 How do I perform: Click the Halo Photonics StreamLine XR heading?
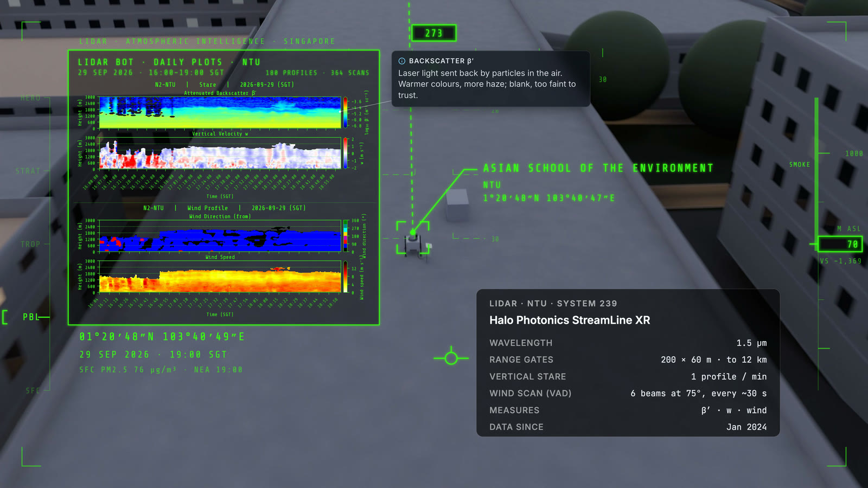click(x=570, y=320)
